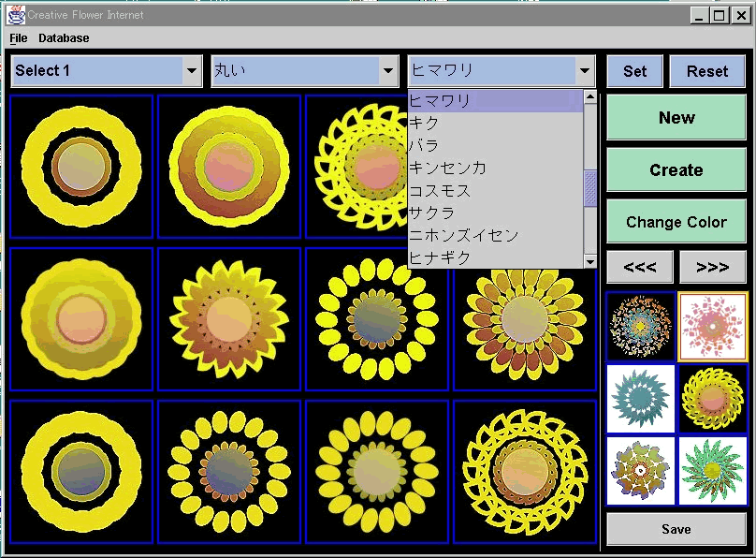The width and height of the screenshot is (756, 558).
Task: Advance with the >>> button
Action: click(712, 267)
